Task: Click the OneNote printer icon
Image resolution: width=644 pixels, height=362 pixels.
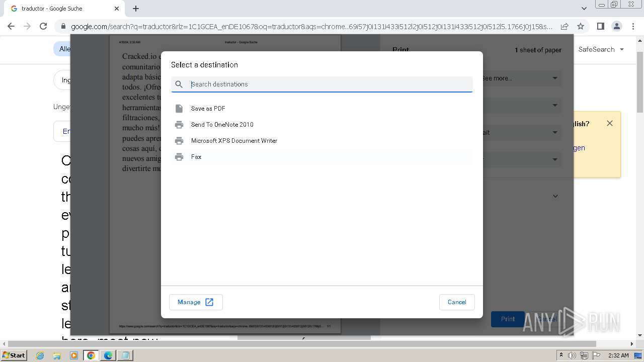Action: [179, 125]
